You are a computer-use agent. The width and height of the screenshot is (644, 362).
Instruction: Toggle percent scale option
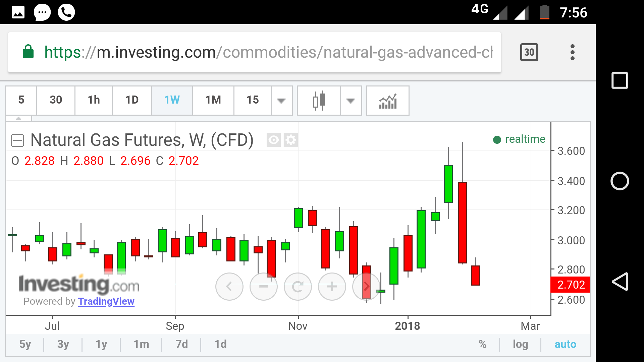pyautogui.click(x=482, y=344)
